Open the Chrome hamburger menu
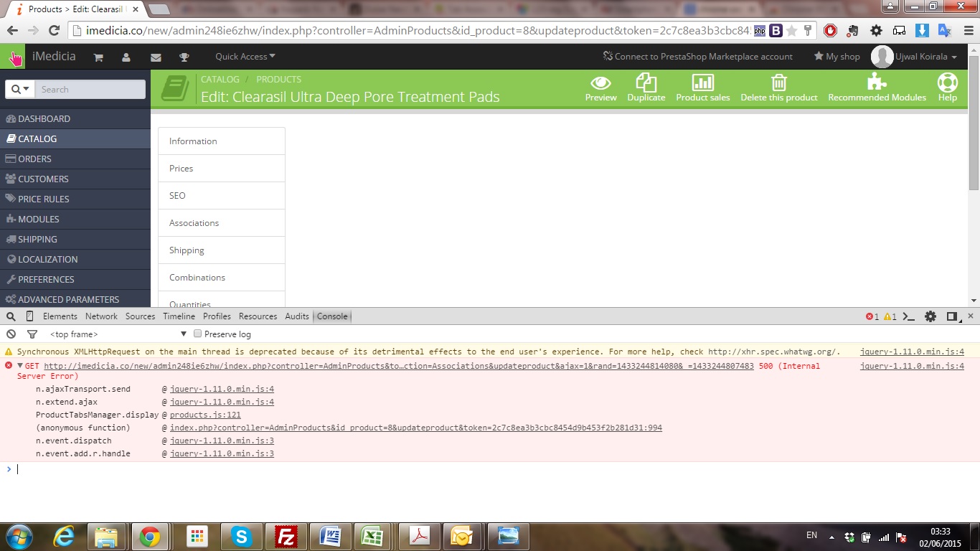The height and width of the screenshot is (551, 980). (x=967, y=31)
